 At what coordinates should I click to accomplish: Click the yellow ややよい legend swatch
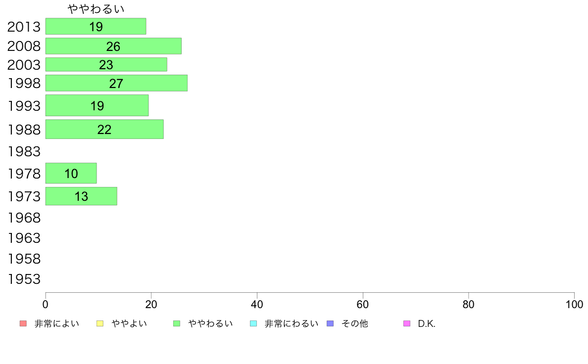point(100,323)
